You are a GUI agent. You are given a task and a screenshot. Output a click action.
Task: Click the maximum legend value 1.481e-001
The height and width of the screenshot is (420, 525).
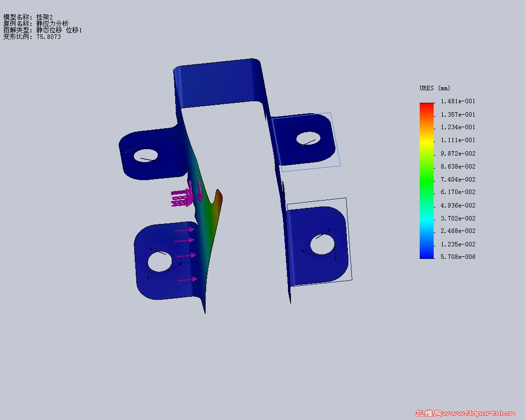458,101
